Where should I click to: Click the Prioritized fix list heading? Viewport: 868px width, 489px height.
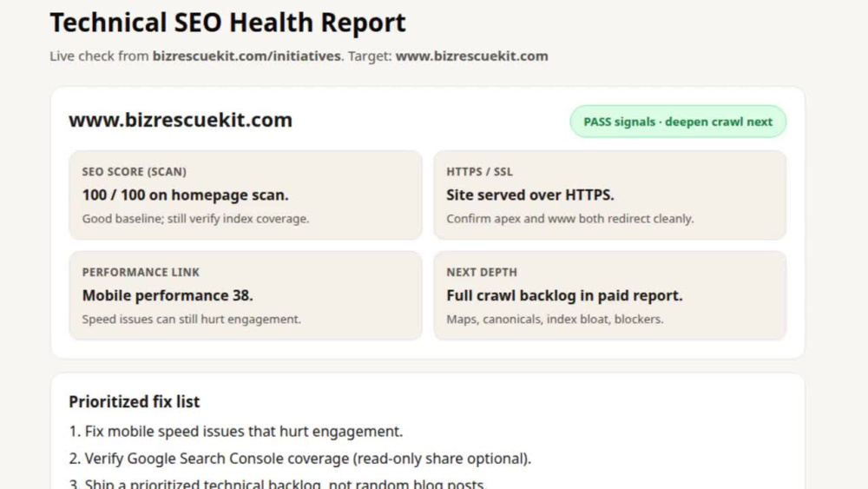pyautogui.click(x=134, y=402)
